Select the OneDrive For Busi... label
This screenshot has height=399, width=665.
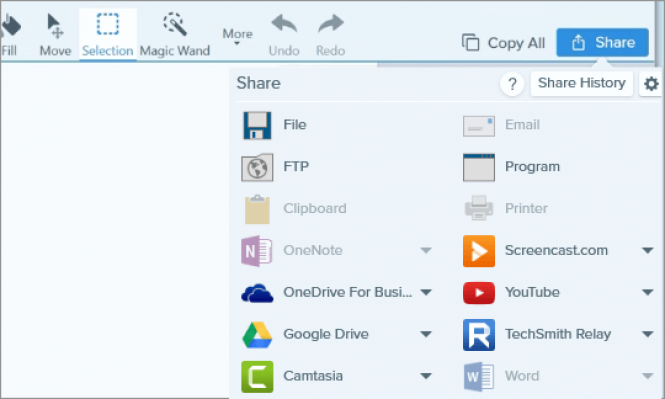coord(348,292)
